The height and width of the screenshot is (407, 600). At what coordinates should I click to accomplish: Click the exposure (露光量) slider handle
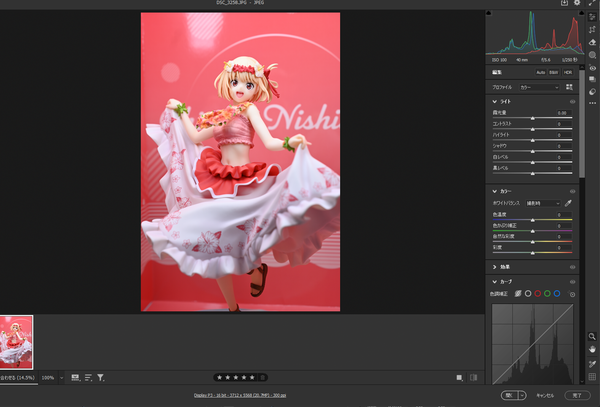coord(533,119)
